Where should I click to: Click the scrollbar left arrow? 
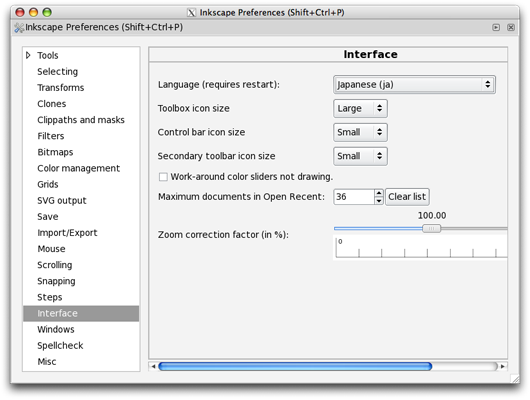coord(153,366)
